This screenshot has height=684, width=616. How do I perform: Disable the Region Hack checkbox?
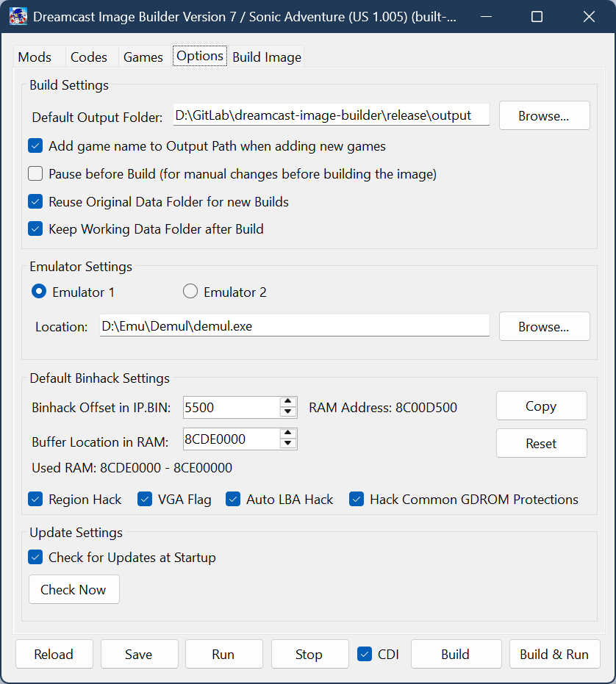pyautogui.click(x=35, y=500)
